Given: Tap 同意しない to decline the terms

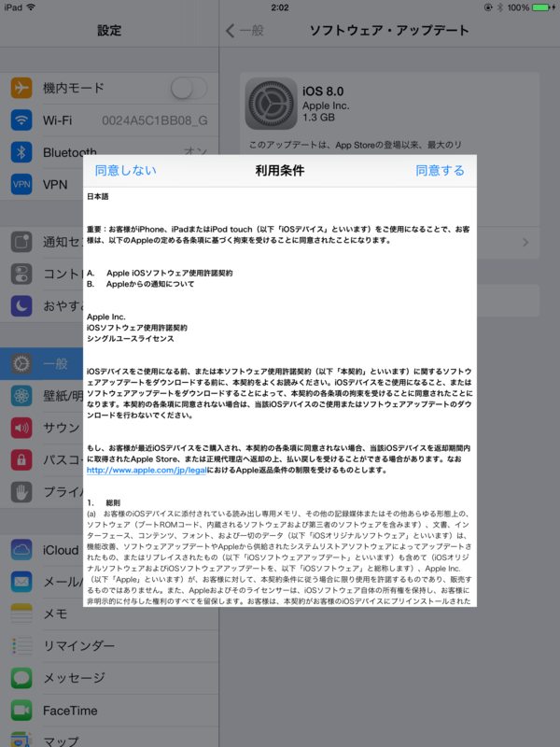Looking at the screenshot, I should tap(126, 171).
